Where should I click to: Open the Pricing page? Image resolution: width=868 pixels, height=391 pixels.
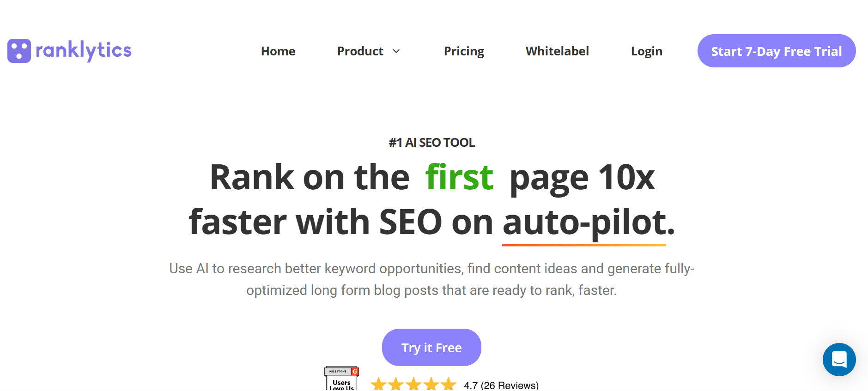click(x=464, y=51)
